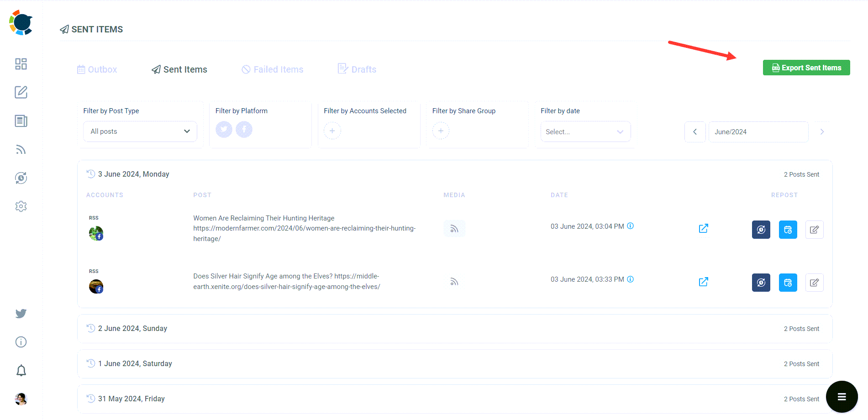Open Settings via the sidebar gear icon
The image size is (868, 420).
click(21, 206)
